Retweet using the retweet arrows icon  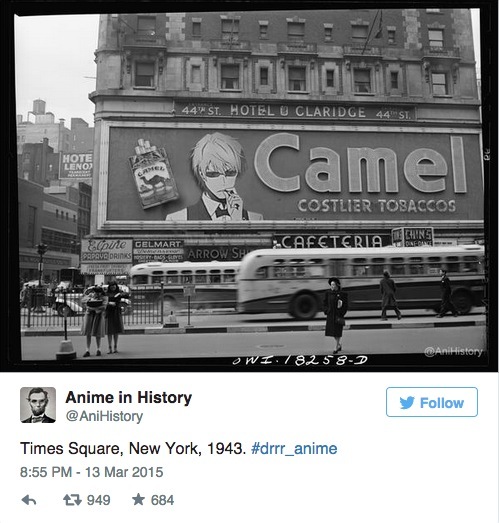[x=72, y=500]
